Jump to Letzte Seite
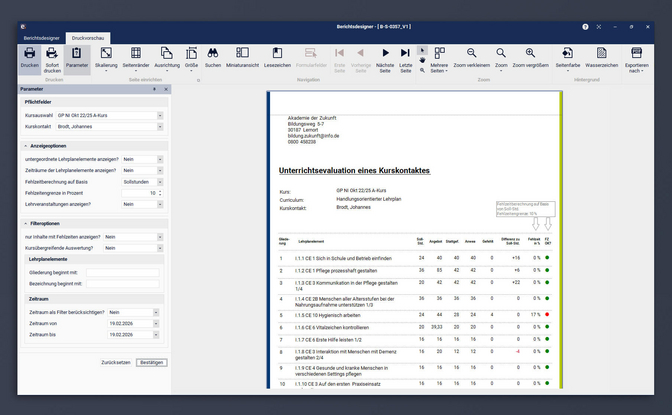The image size is (672, 415). tap(405, 58)
